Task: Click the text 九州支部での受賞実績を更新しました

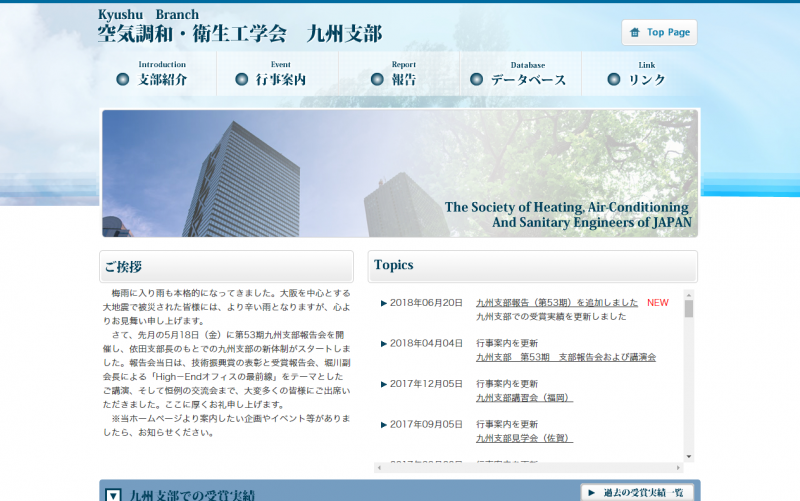Action: click(x=551, y=317)
